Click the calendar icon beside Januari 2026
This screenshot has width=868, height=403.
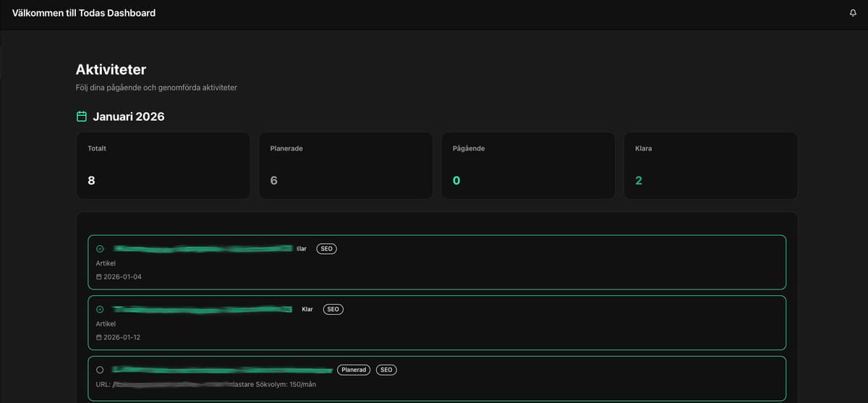pos(82,116)
